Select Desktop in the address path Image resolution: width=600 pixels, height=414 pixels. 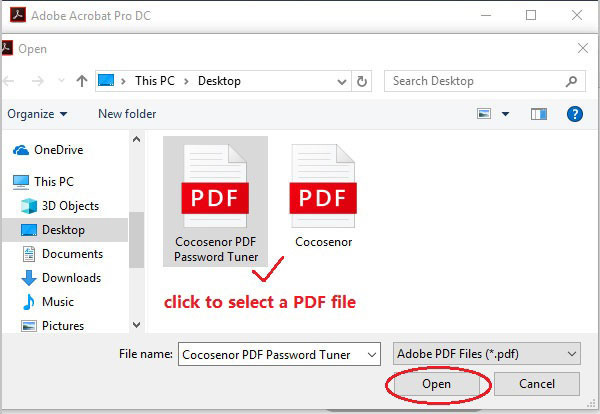click(219, 81)
